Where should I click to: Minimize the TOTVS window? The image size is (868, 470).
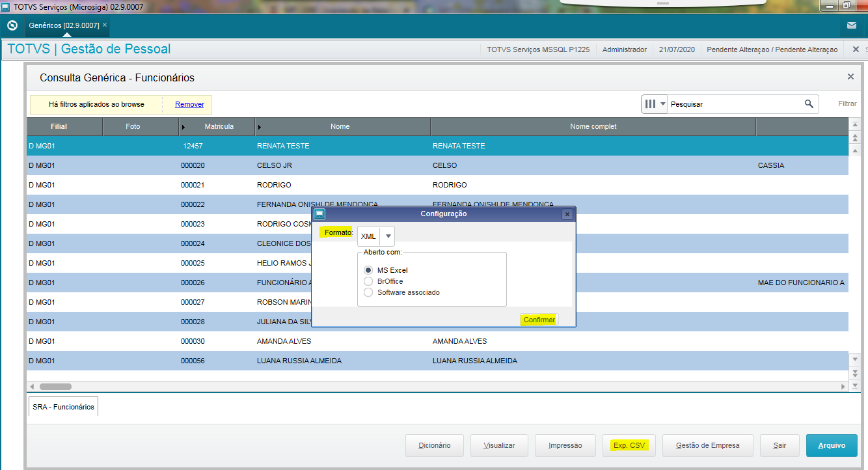830,5
